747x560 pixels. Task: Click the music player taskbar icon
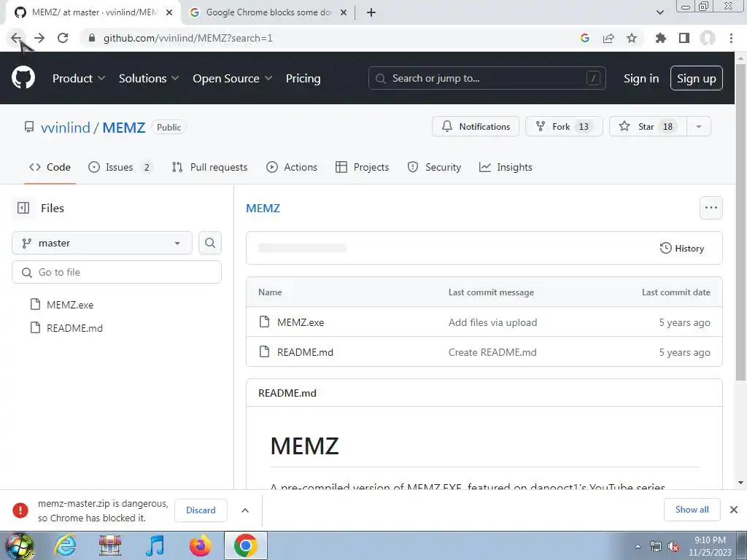click(155, 545)
